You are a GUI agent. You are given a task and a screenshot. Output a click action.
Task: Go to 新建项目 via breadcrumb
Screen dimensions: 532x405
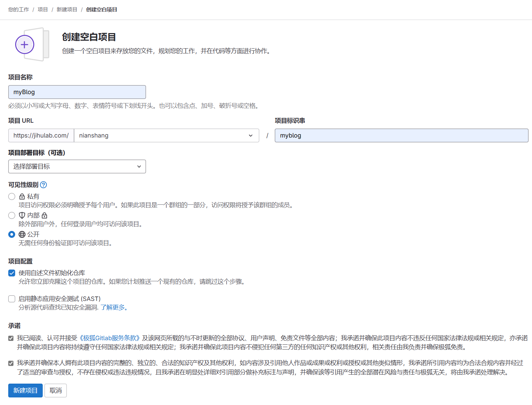pos(67,9)
